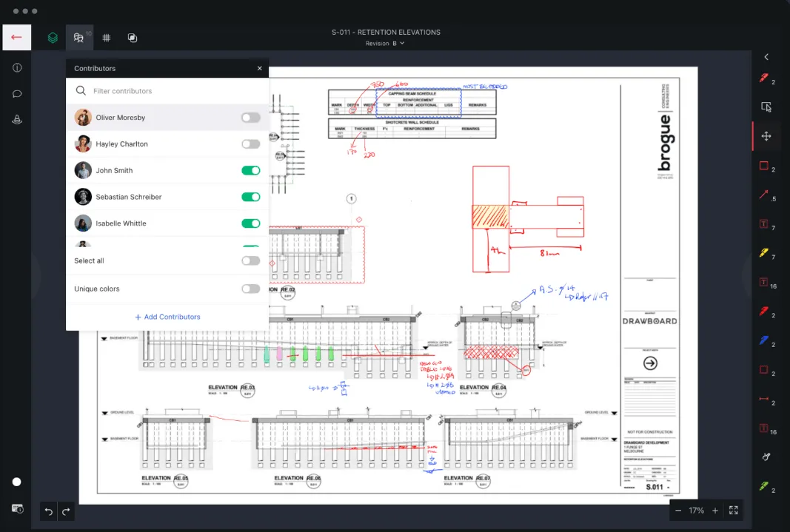
Task: Click the name 'Isabelle Whittle'
Action: [121, 223]
